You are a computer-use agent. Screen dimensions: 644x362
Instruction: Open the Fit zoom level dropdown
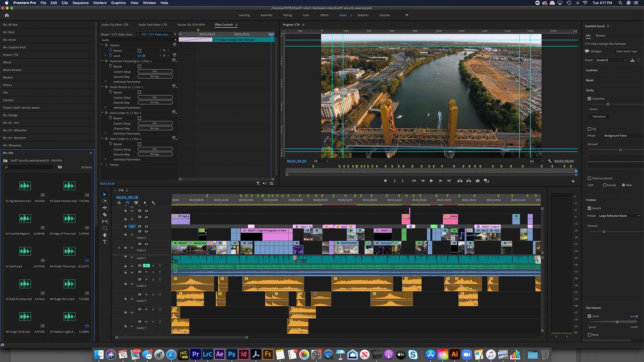point(321,161)
